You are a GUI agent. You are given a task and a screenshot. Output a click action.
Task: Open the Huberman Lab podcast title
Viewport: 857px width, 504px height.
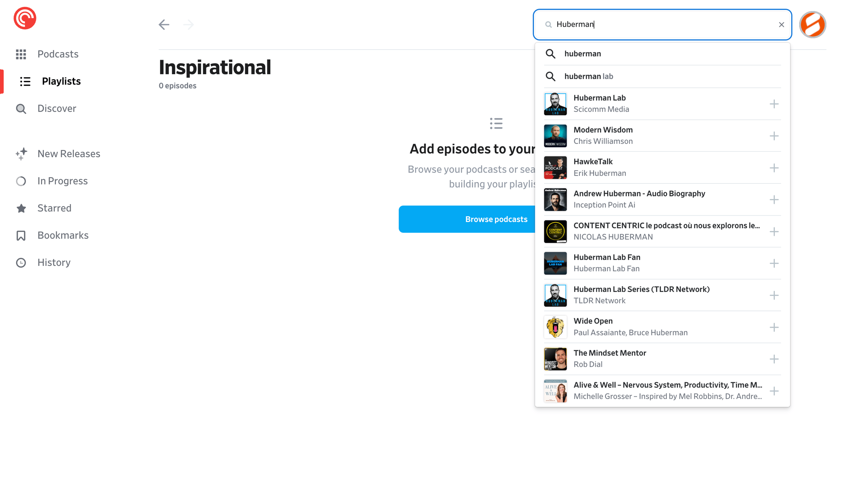600,98
